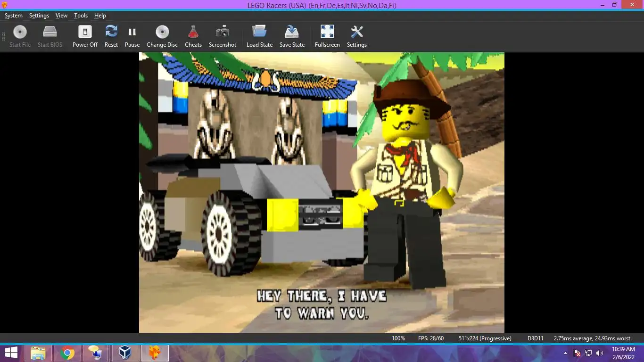The height and width of the screenshot is (362, 644).
Task: Click the Windows Start button
Action: tap(11, 353)
